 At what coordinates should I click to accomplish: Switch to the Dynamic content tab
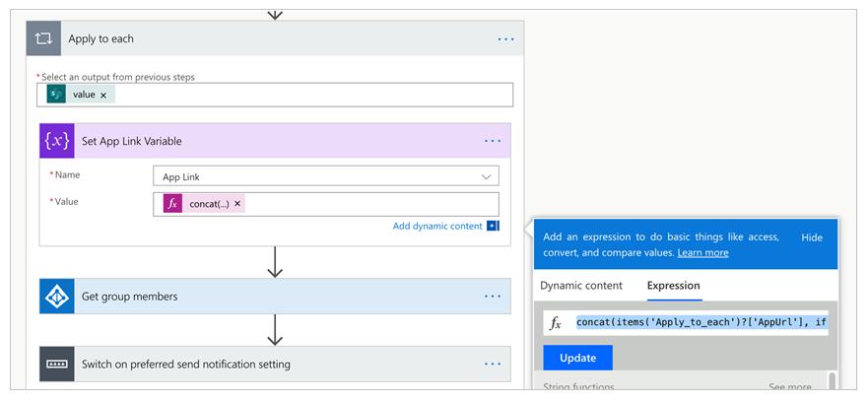(581, 286)
